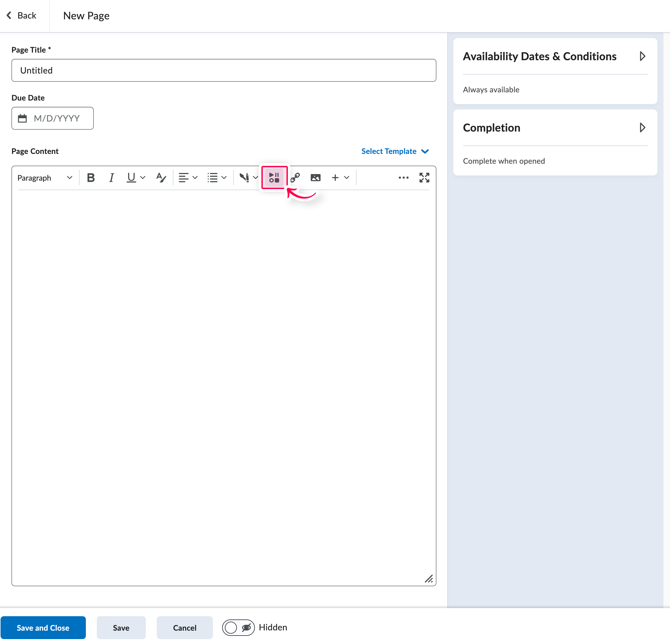
Task: Open the bullet list dropdown
Action: (x=217, y=178)
